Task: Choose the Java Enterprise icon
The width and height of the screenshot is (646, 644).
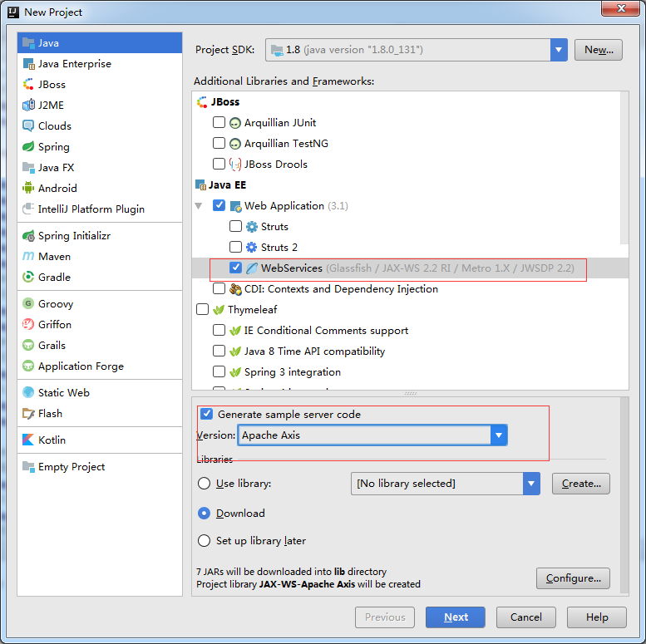Action: click(x=28, y=64)
